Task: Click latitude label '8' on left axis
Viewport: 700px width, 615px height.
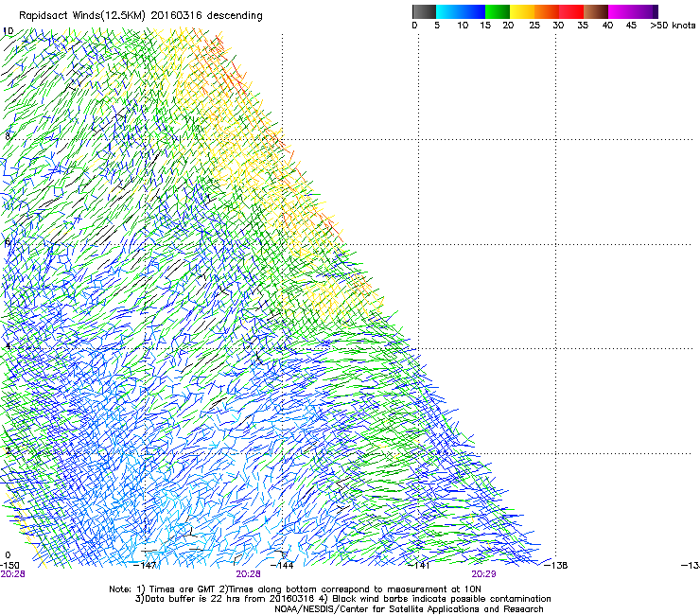Action: (x=8, y=136)
